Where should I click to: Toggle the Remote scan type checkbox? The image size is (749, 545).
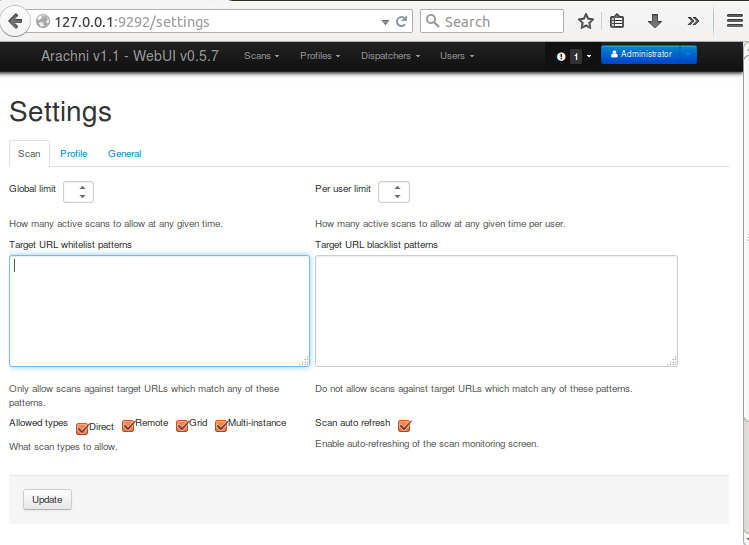(x=128, y=425)
